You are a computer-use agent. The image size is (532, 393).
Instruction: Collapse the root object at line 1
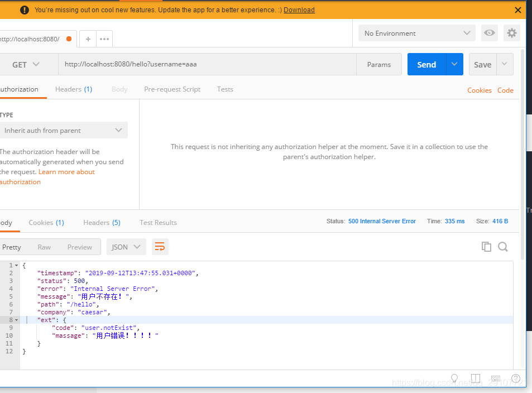coord(16,265)
